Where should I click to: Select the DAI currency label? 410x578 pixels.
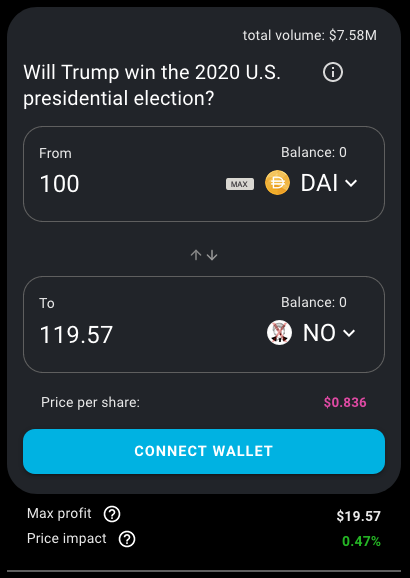319,183
